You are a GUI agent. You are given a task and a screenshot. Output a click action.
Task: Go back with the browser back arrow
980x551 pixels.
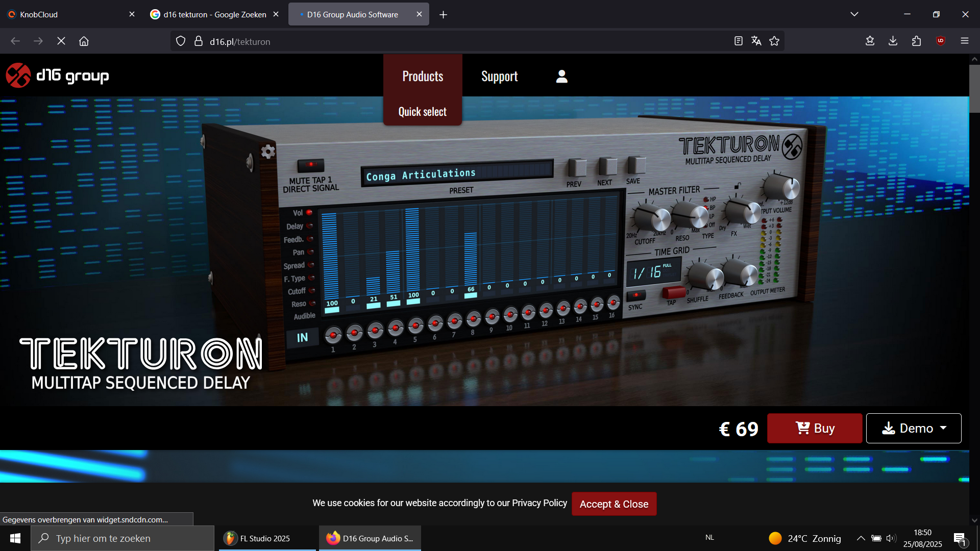click(x=15, y=41)
